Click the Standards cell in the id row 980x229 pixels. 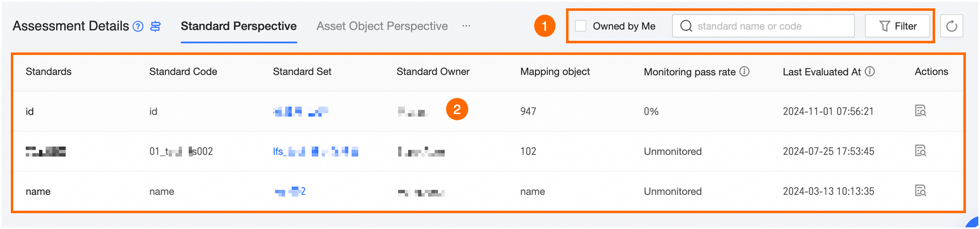pos(30,111)
